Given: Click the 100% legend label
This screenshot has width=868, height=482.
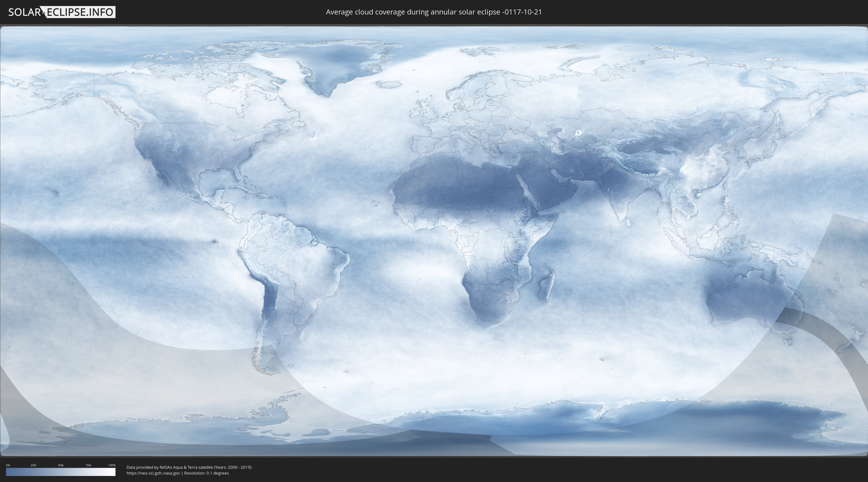Looking at the screenshot, I should 112,465.
